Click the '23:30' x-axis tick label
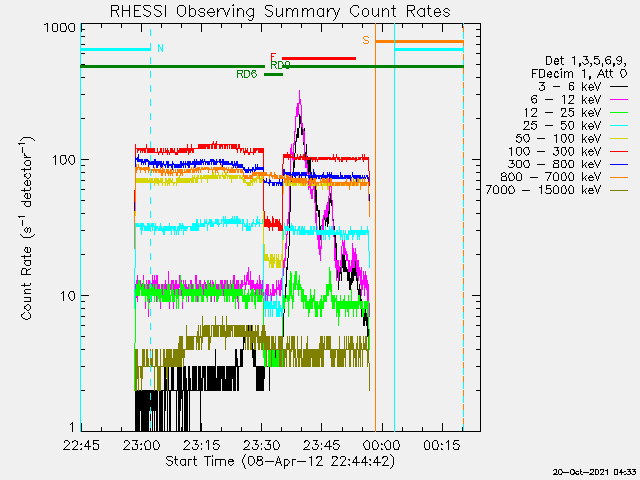Screen dimensions: 640x480 click(x=261, y=445)
